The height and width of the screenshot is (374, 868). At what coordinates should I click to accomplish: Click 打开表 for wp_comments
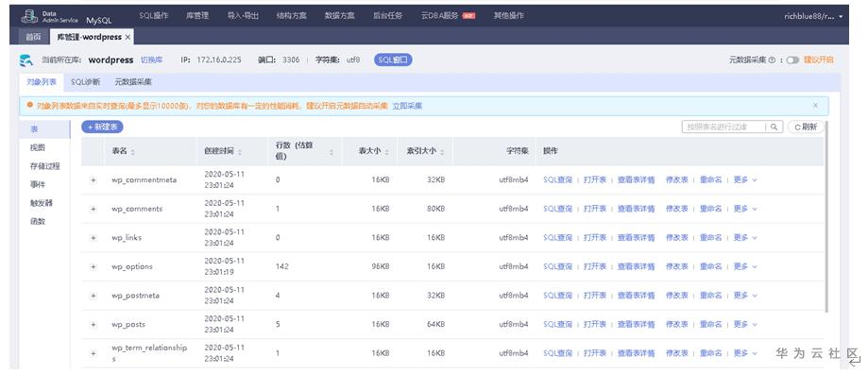595,209
